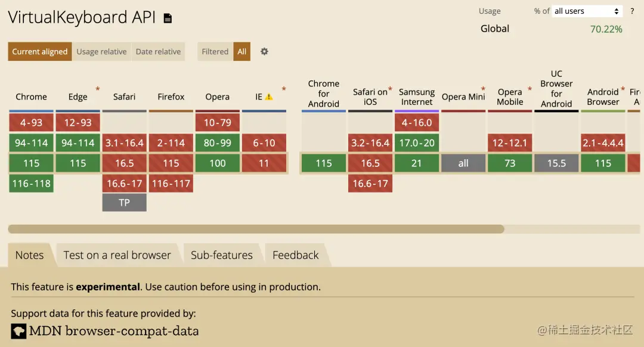Click the Opera Mini all versions cell
644x347 pixels.
click(463, 163)
